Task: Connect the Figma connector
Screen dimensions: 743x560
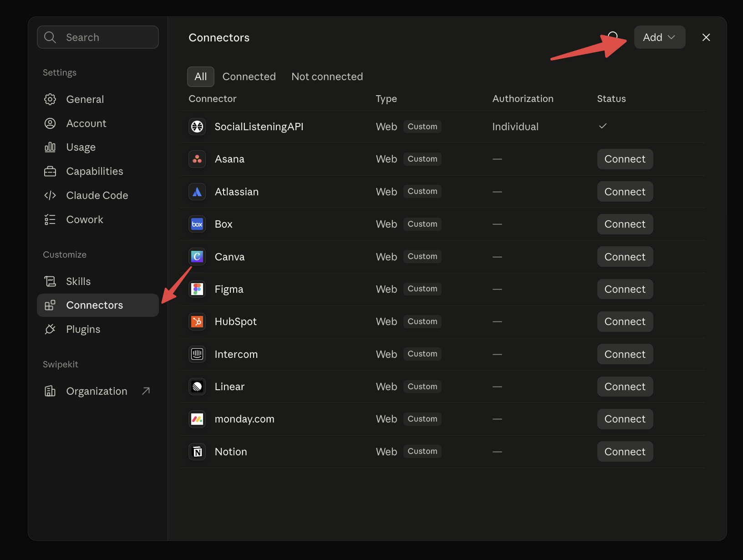Action: pos(625,289)
